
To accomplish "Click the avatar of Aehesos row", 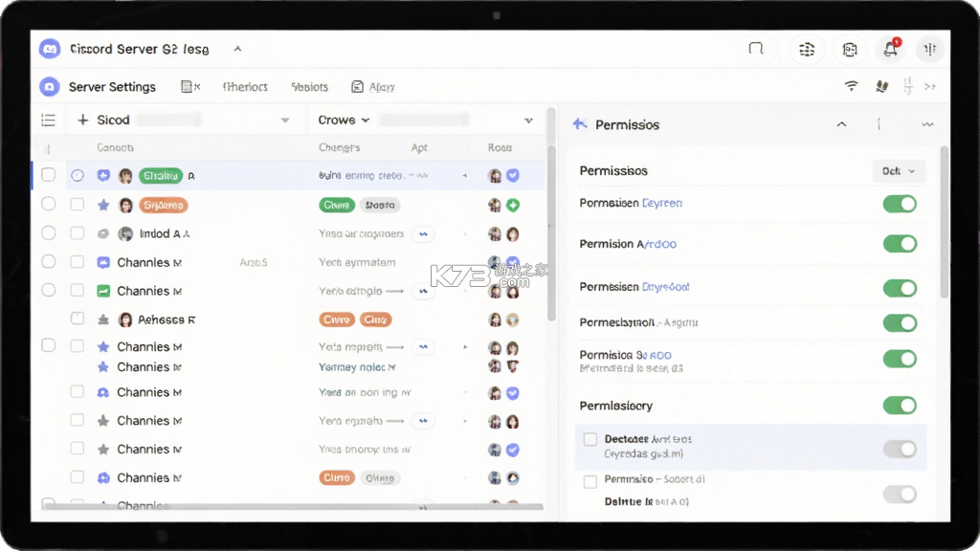I will (x=125, y=320).
